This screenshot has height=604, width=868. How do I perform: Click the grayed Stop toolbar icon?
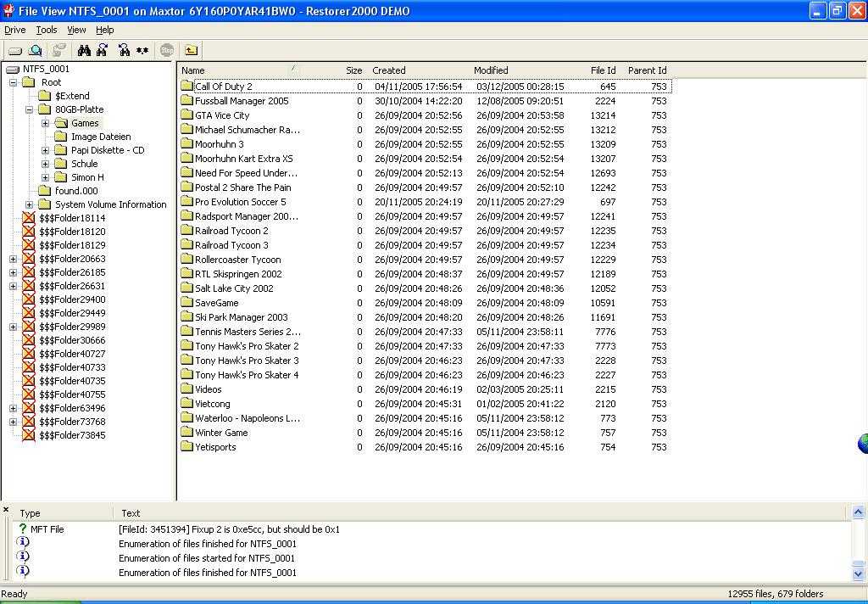167,51
